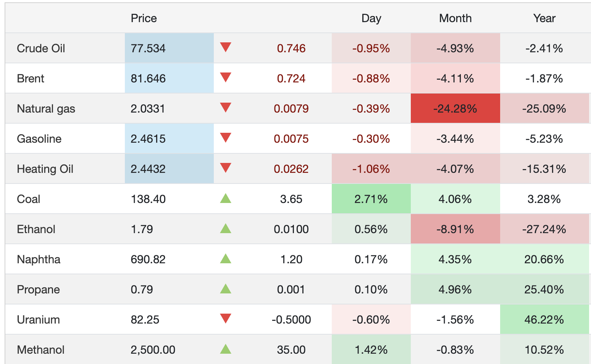Click Heating Oil change value 0.0262
The width and height of the screenshot is (591, 364).
(x=291, y=169)
